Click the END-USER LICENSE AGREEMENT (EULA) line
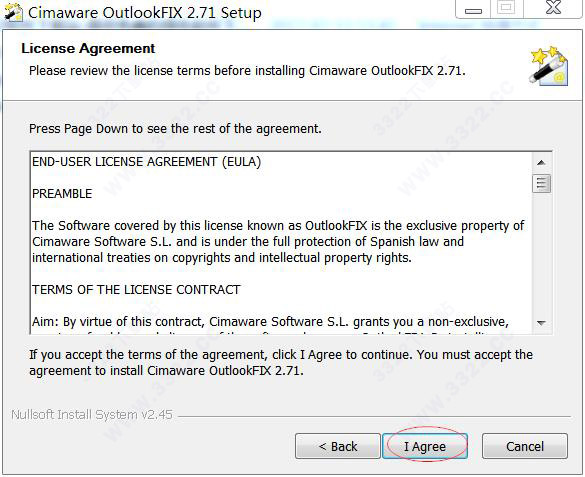The height and width of the screenshot is (477, 585). (x=147, y=162)
